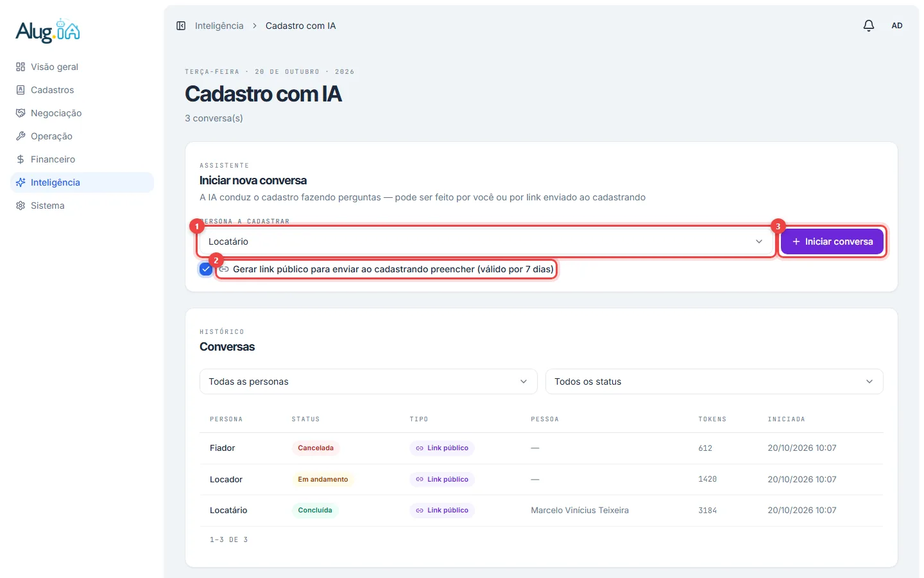Screen dimensions: 924x578
Task: Click Link público badge in Fiador row
Action: 442,448
